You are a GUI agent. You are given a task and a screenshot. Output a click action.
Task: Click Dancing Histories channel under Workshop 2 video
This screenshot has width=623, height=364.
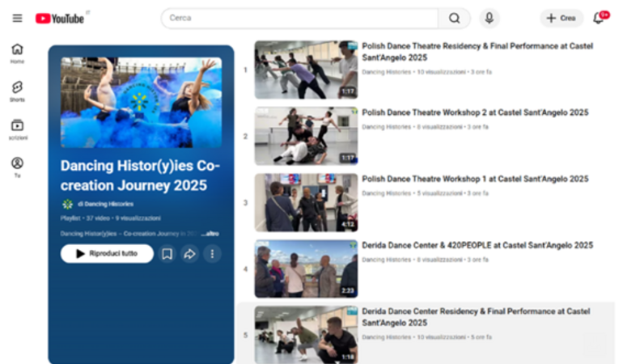click(x=386, y=127)
